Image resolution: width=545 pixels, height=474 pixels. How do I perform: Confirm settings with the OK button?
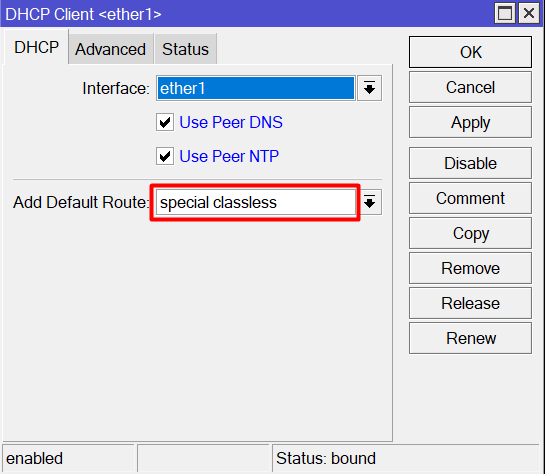470,52
